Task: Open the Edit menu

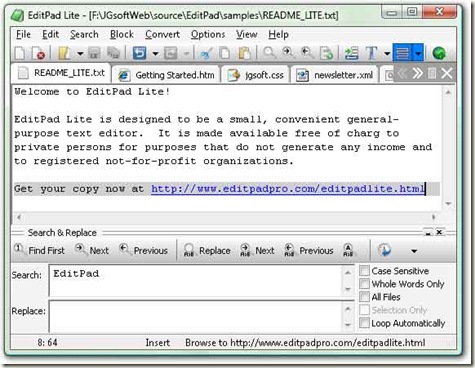Action: pyautogui.click(x=51, y=34)
